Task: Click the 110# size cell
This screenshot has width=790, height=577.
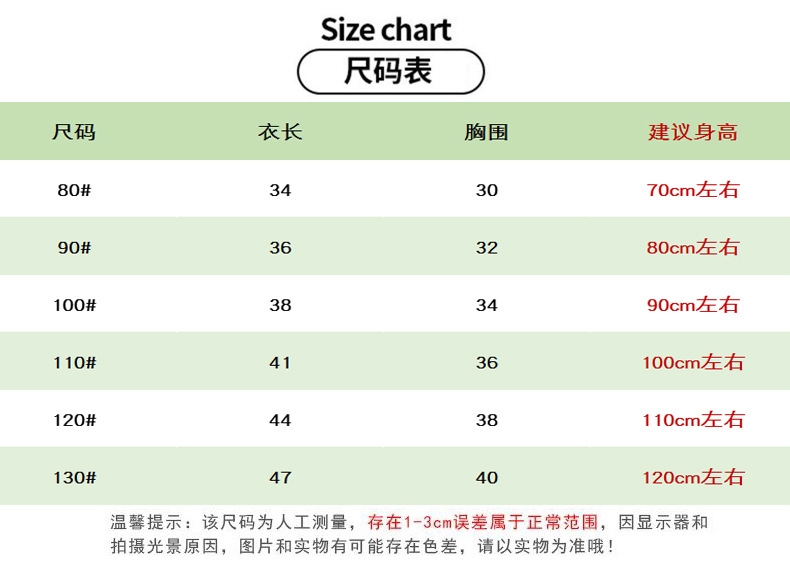Action: click(x=74, y=362)
